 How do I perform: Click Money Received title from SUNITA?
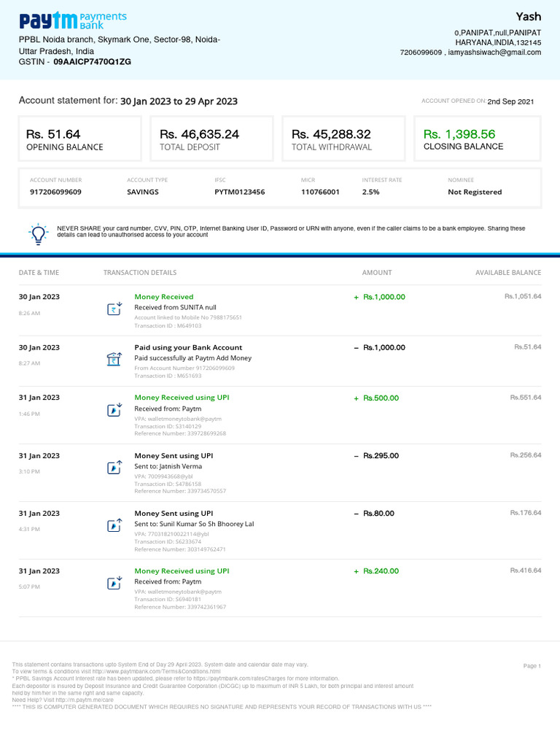point(164,297)
